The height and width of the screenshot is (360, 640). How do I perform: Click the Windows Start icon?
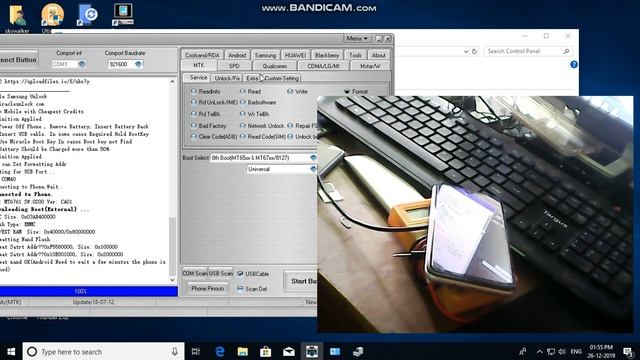[11, 351]
